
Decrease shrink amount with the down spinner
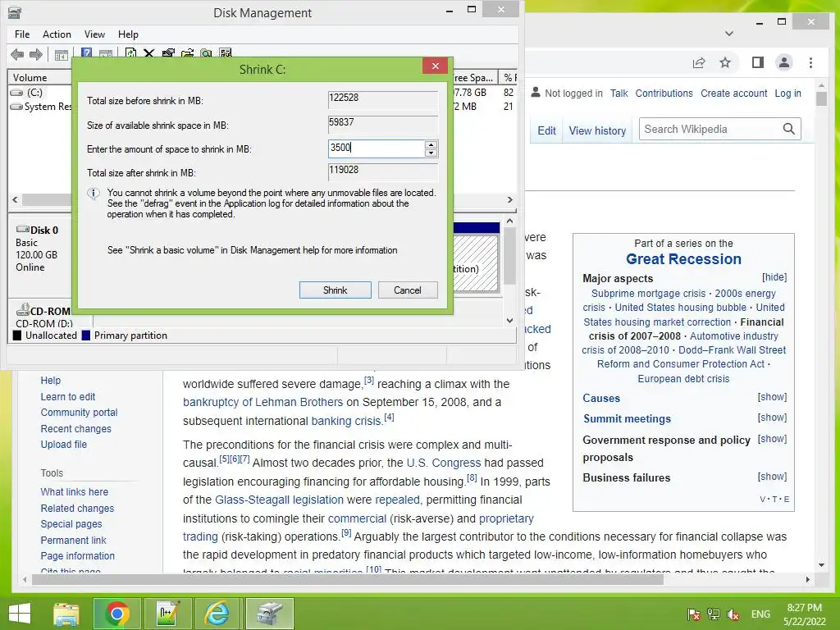pos(431,153)
